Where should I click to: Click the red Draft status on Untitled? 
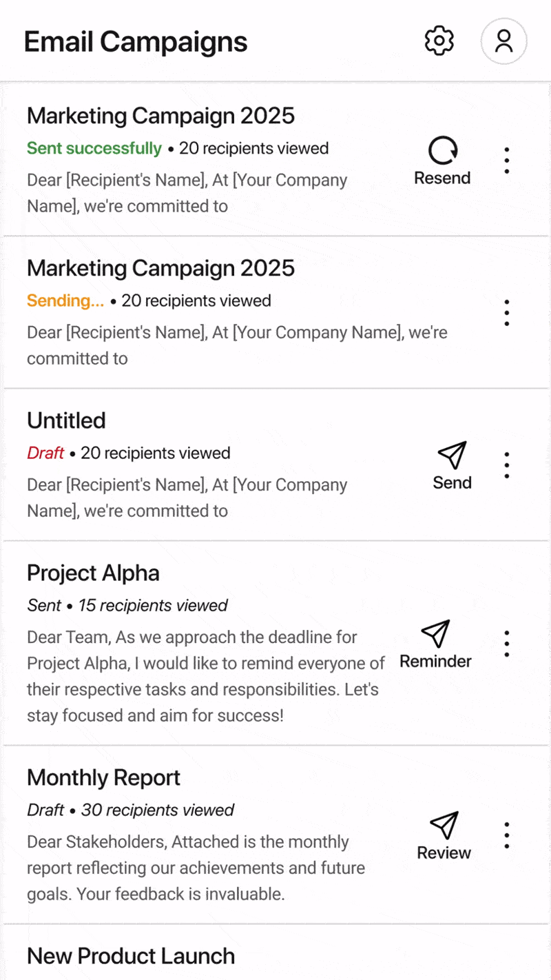(x=45, y=453)
